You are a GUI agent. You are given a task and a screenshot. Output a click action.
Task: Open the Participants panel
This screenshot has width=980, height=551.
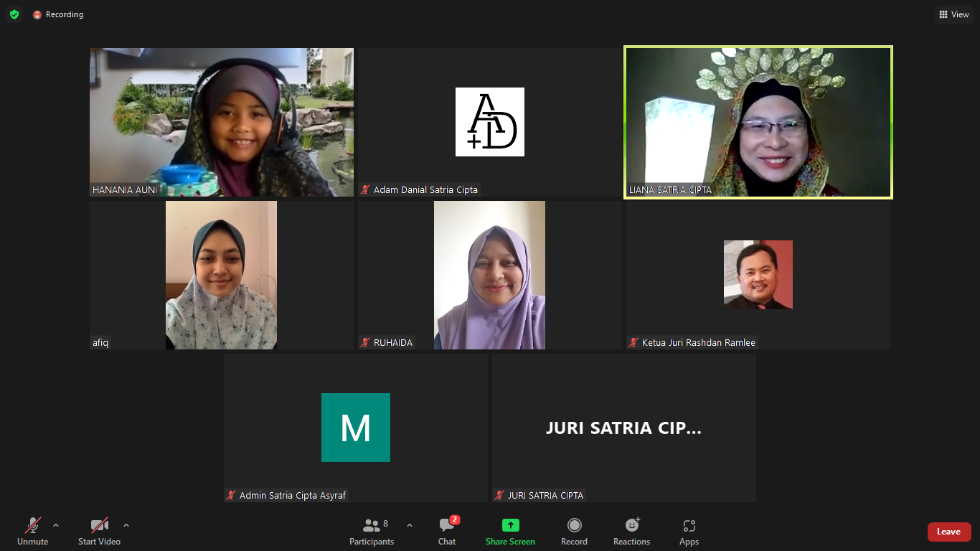pos(372,531)
